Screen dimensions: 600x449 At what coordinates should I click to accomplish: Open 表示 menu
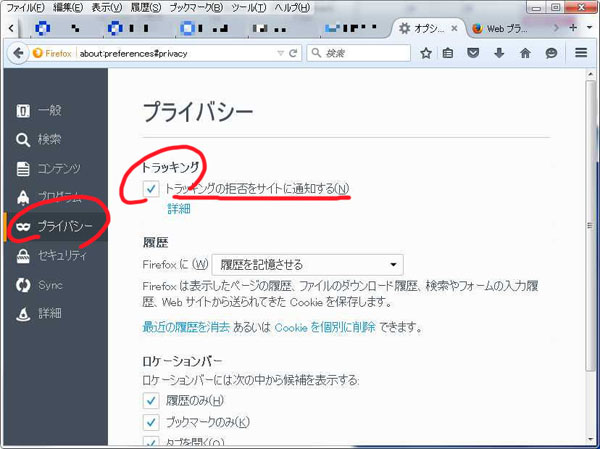pyautogui.click(x=106, y=8)
